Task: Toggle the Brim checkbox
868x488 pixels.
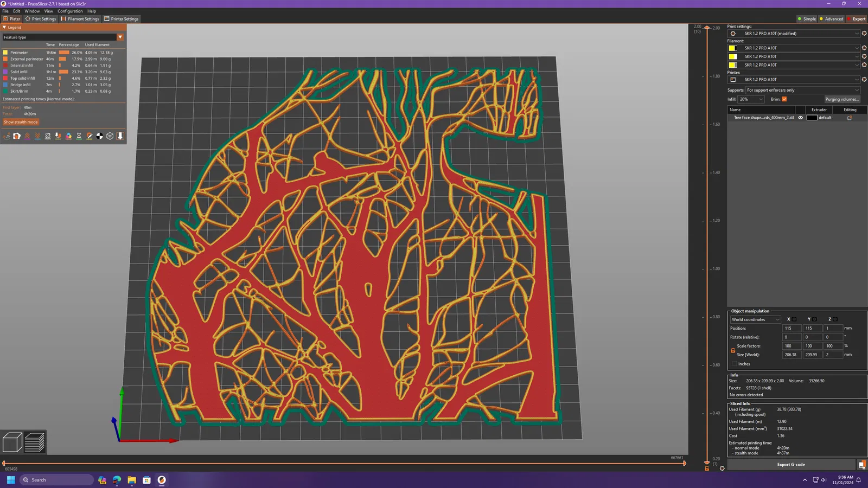Action: click(784, 99)
